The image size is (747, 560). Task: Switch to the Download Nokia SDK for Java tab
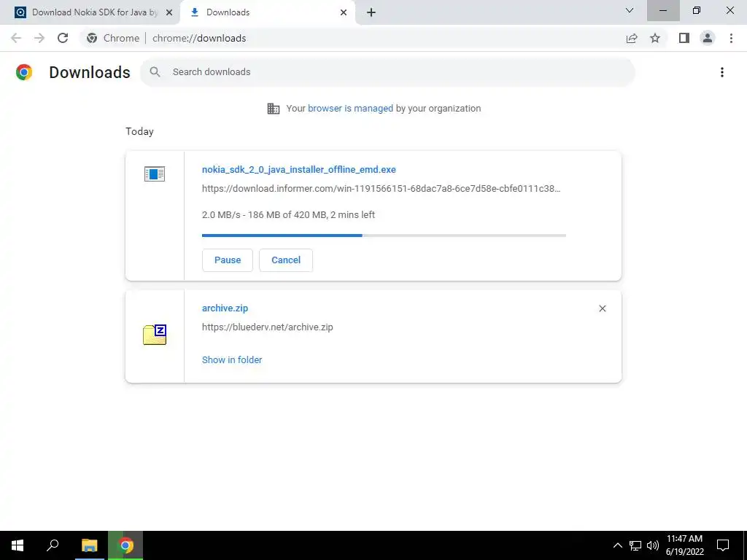(94, 12)
